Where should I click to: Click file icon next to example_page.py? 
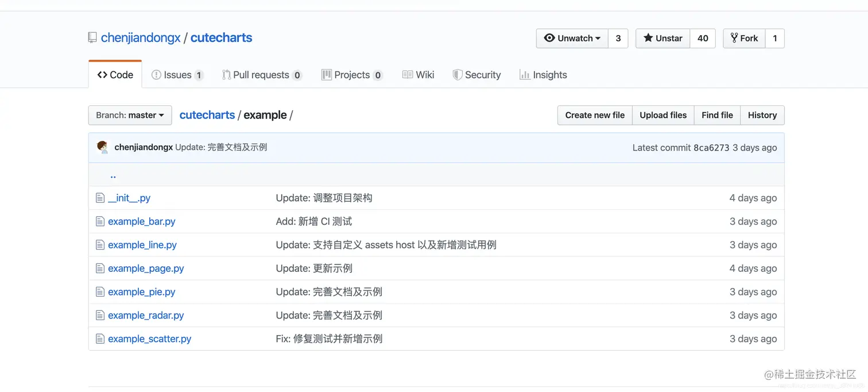[100, 268]
